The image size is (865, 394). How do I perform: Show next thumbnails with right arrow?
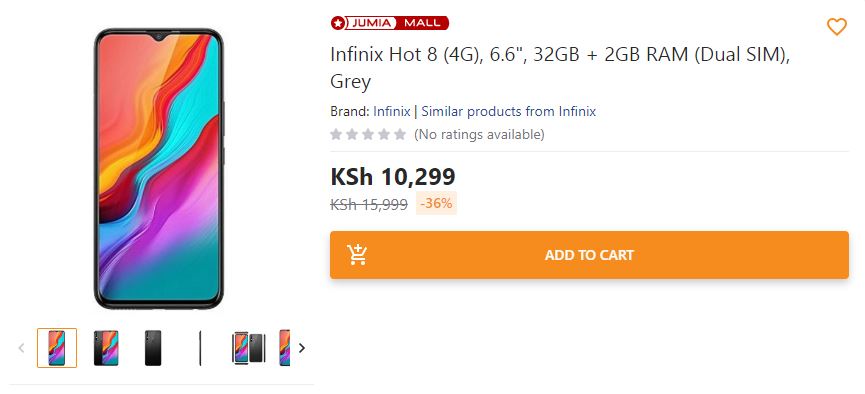point(302,348)
